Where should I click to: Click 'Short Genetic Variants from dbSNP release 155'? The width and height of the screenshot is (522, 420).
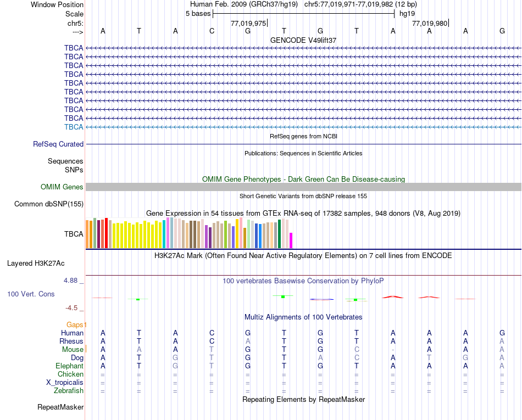[x=303, y=196]
